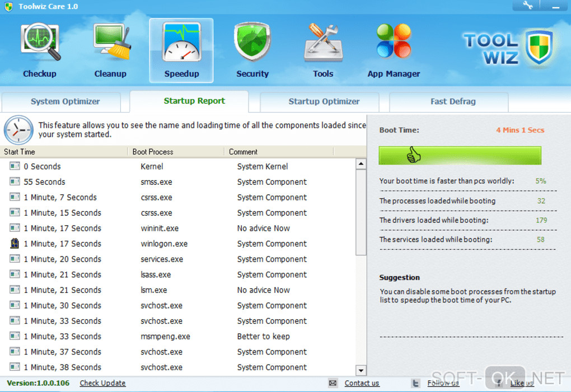Sort by the Start Time column header
The height and width of the screenshot is (392, 571).
click(64, 152)
